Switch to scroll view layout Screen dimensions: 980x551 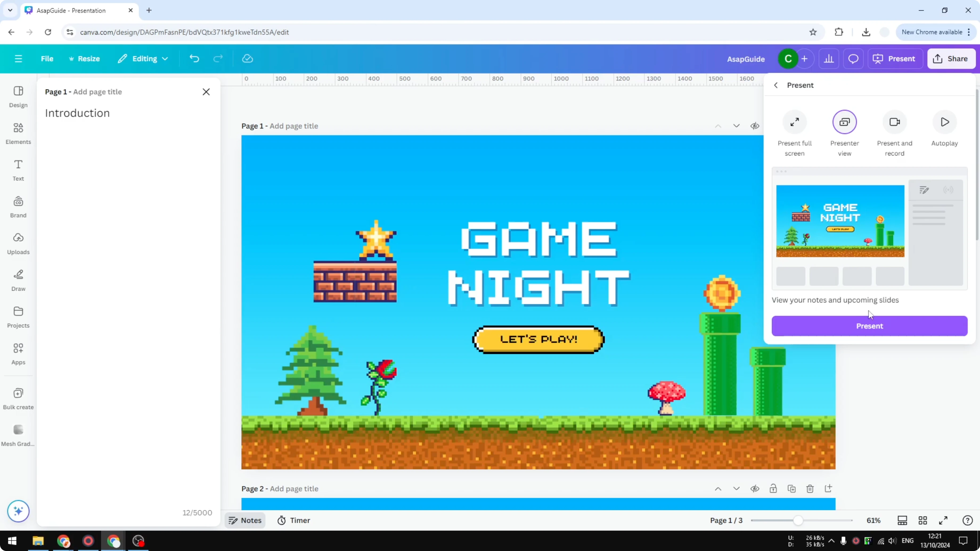click(903, 520)
